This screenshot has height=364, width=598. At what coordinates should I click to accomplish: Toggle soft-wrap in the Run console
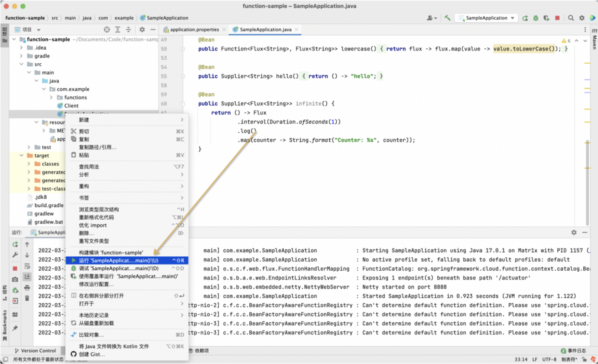27,266
